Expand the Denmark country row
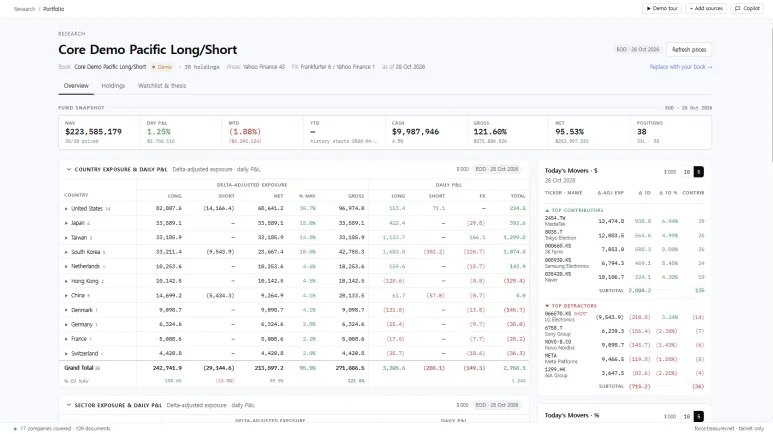773x434 pixels. pos(66,310)
